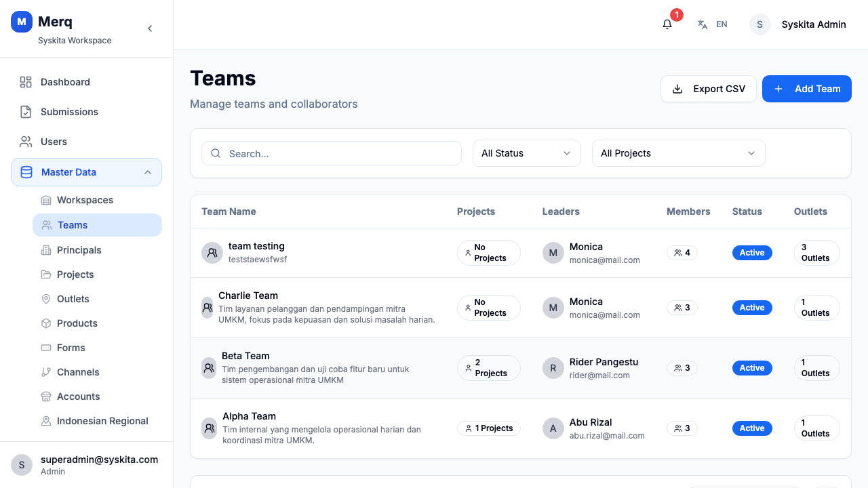The height and width of the screenshot is (488, 868).
Task: Click Active status badge for team testing
Action: [752, 253]
